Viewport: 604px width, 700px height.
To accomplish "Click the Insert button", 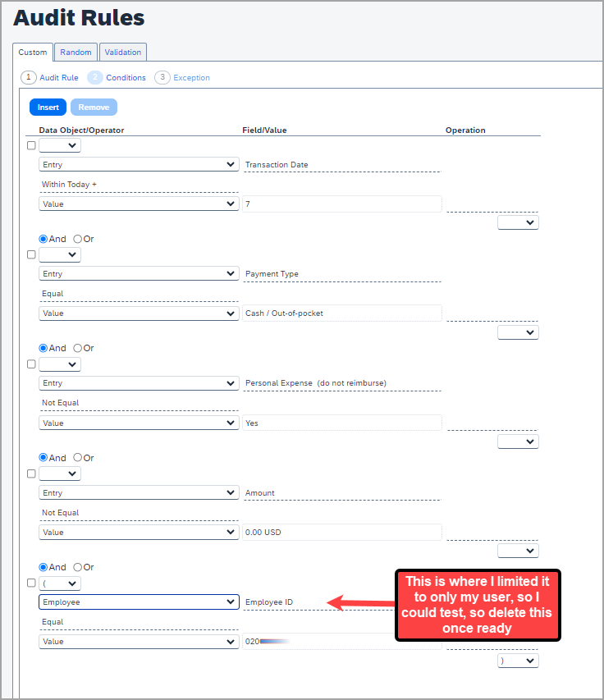I will point(48,108).
